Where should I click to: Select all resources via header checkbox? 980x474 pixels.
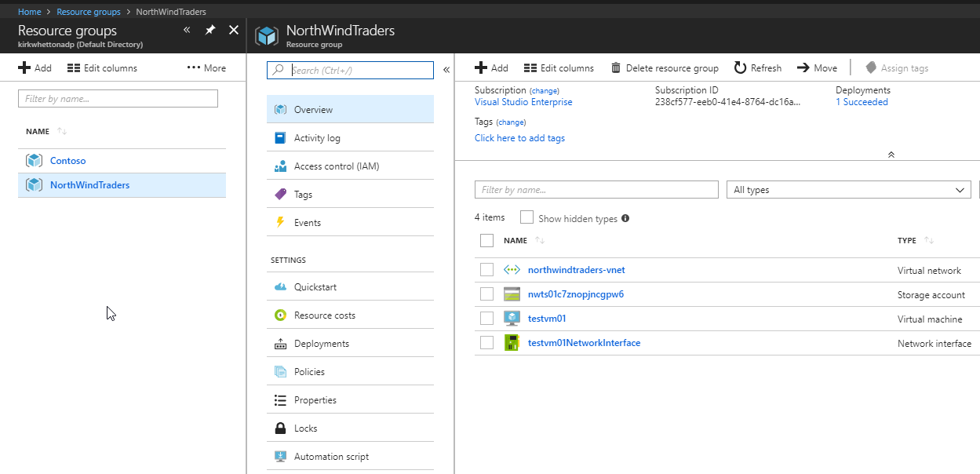click(486, 240)
